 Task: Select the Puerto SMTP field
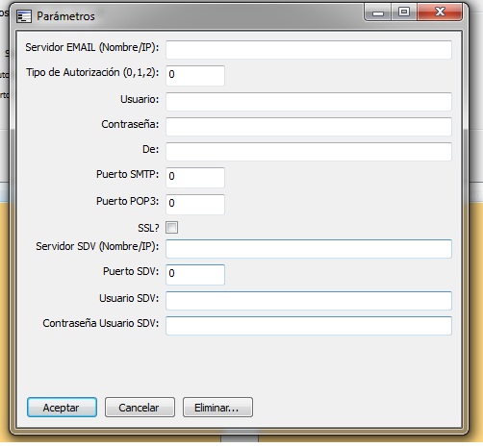[x=195, y=177]
